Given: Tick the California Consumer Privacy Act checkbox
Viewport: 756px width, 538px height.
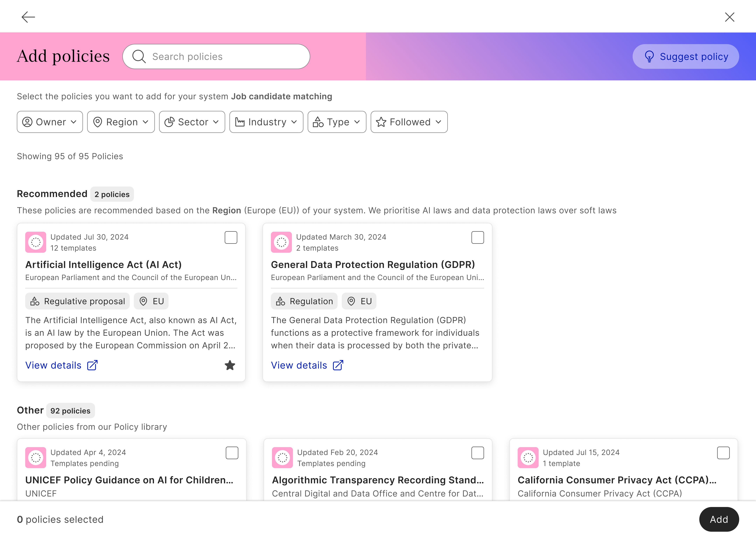Looking at the screenshot, I should 723,453.
